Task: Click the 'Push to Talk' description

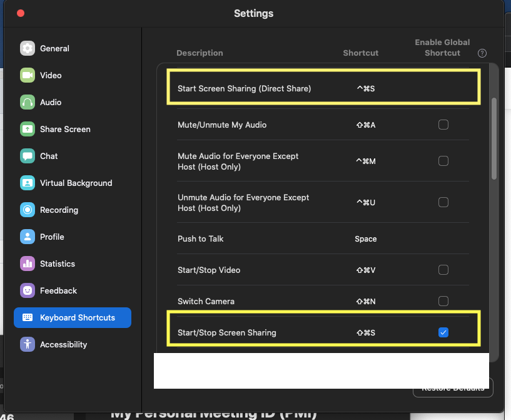Action: (x=200, y=238)
